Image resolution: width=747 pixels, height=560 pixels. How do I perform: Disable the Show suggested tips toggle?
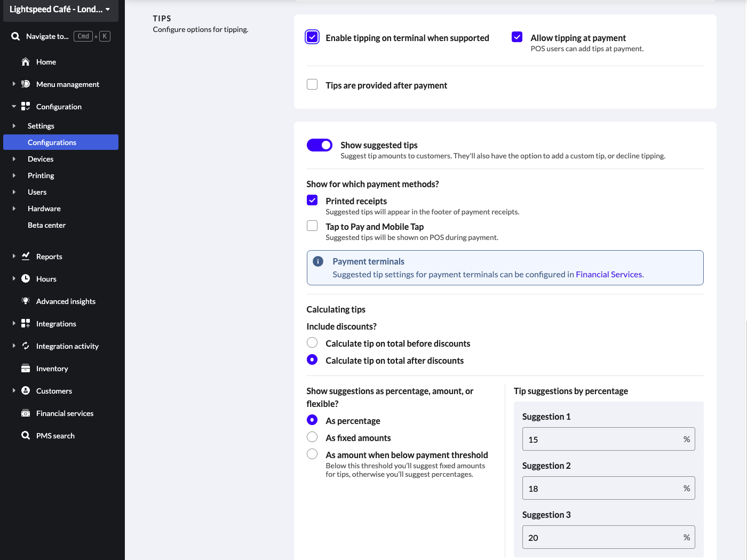click(x=319, y=145)
